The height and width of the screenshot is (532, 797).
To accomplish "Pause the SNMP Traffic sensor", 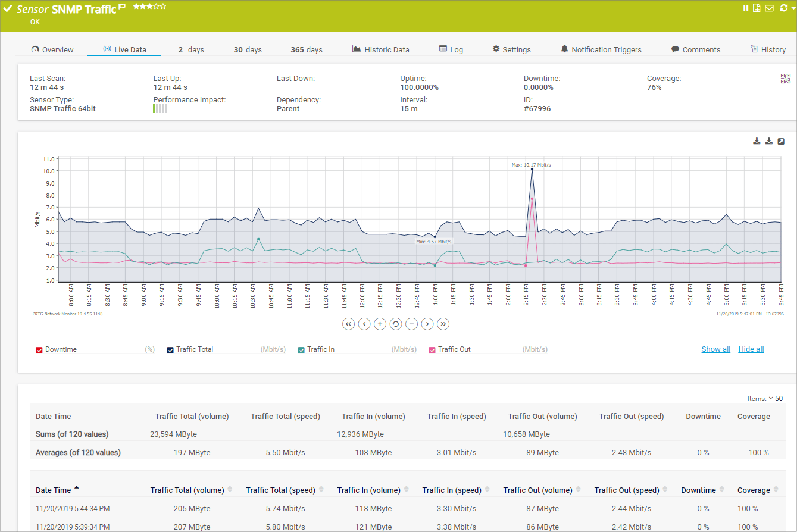I will tap(745, 8).
